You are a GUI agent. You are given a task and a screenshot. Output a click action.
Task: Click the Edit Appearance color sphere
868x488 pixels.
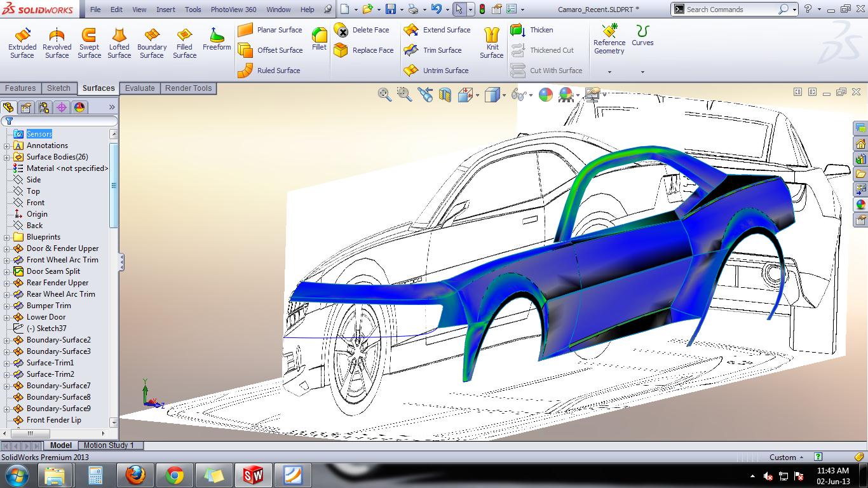coord(545,95)
